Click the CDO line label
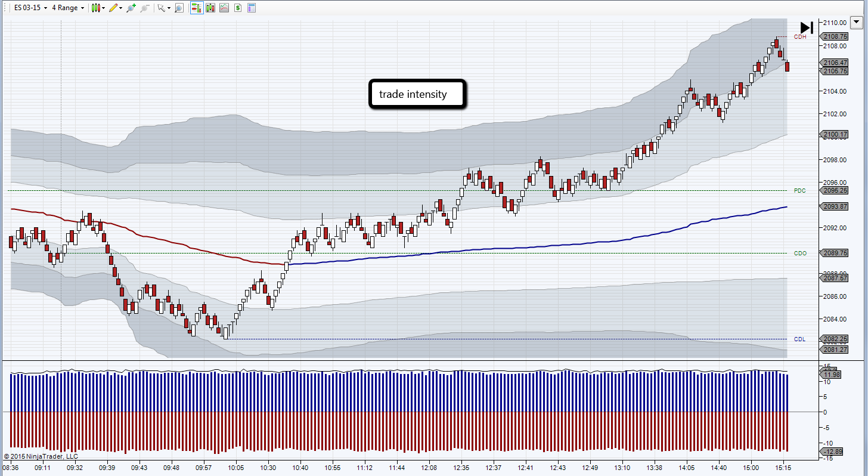Viewport: 868px width, 476px height. tap(800, 254)
